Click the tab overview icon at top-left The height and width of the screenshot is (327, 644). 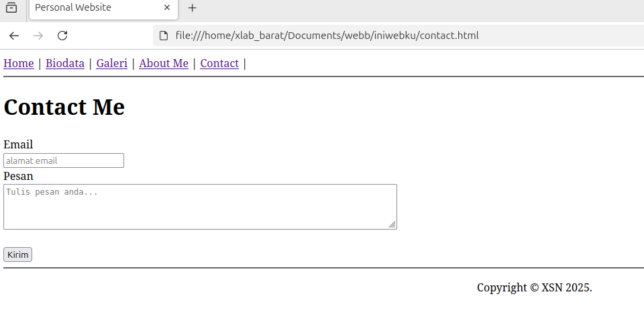coord(11,7)
